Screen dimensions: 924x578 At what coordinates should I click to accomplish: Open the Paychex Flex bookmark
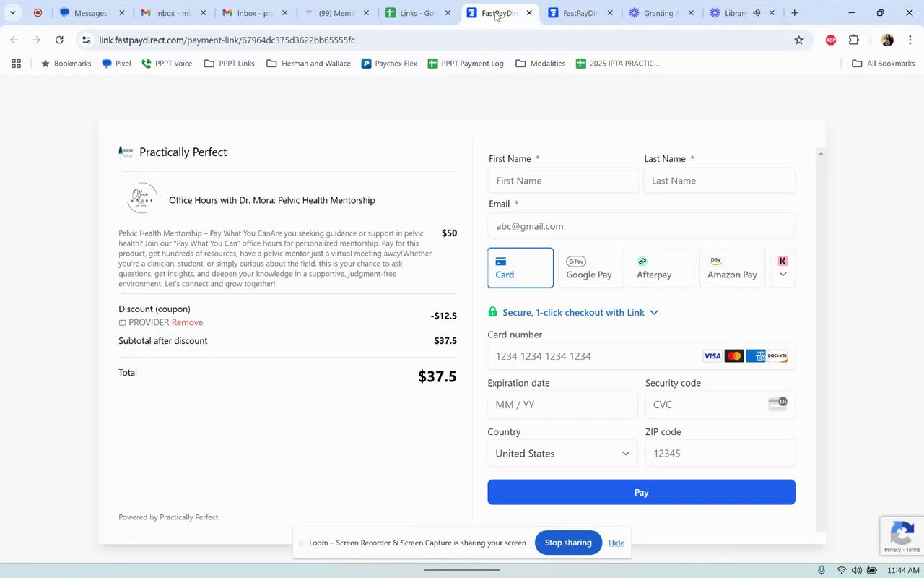[389, 64]
